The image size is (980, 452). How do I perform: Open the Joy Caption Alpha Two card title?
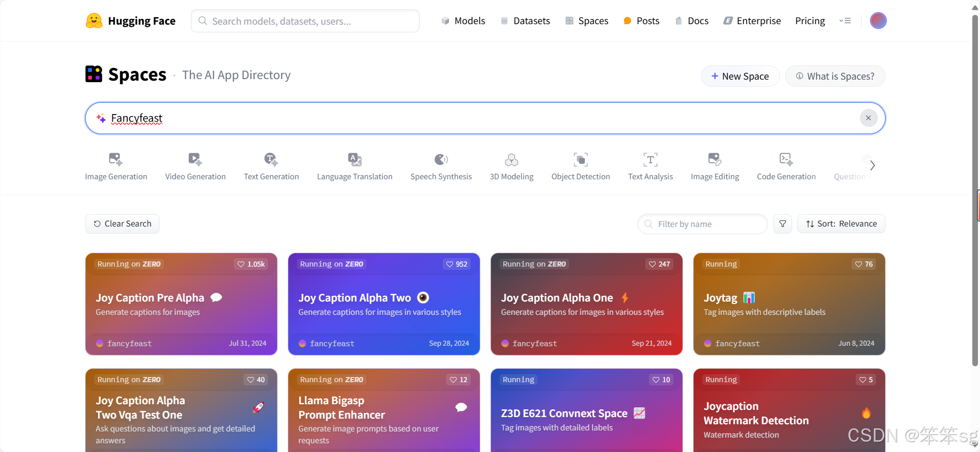point(355,298)
